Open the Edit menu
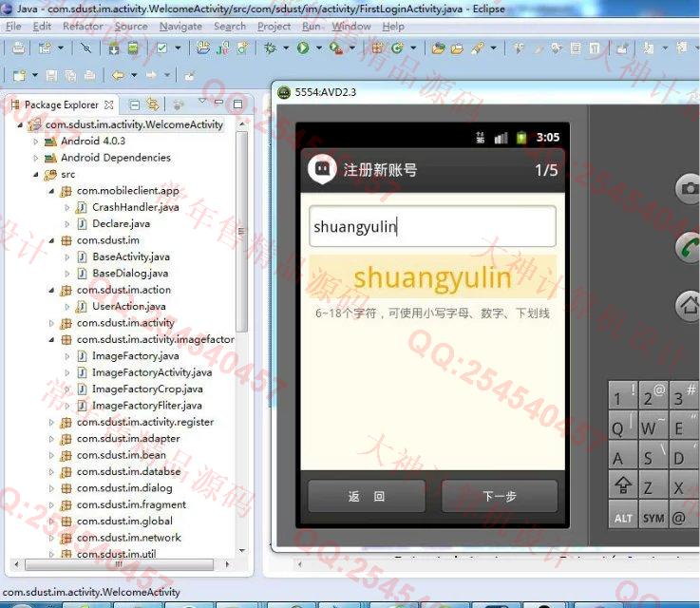This screenshot has height=608, width=700. point(42,27)
